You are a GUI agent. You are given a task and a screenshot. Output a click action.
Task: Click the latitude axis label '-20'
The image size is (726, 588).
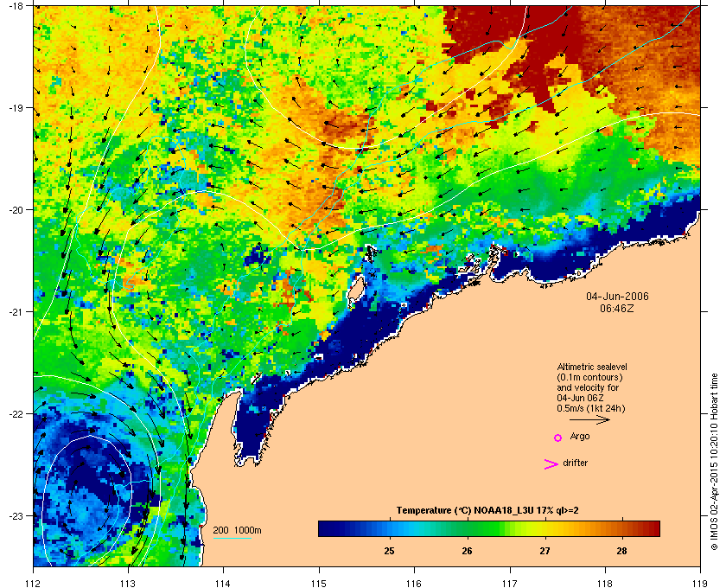pos(15,210)
